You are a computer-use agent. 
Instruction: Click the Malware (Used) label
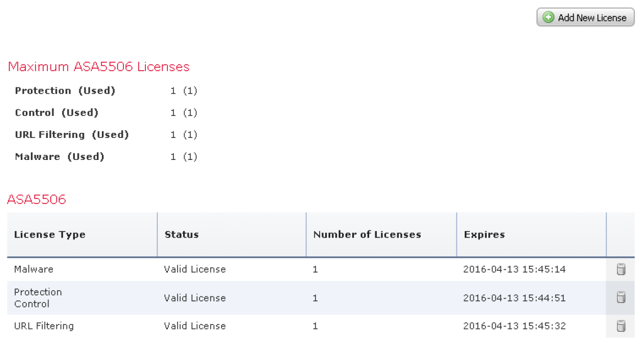coord(60,157)
